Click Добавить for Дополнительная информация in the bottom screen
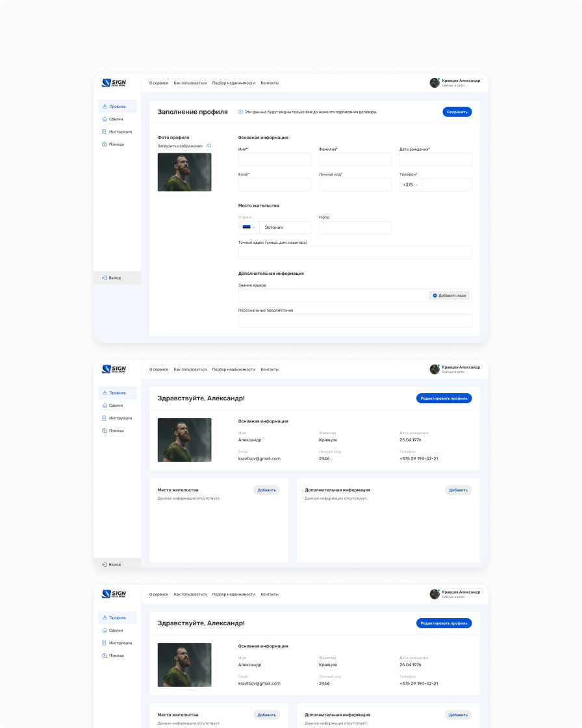This screenshot has width=582, height=728. (458, 715)
